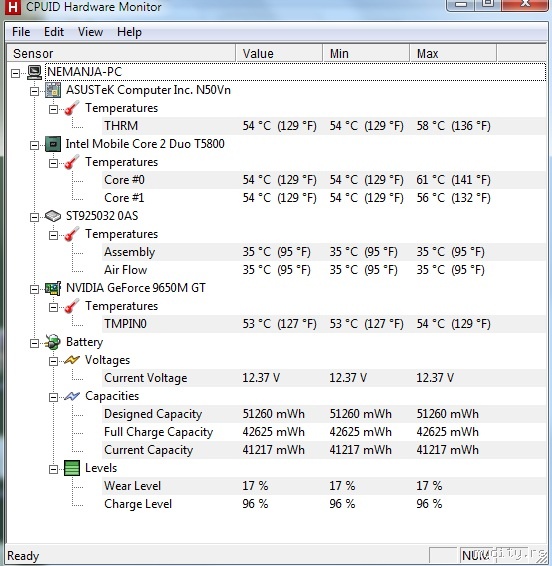Click THRM max value 58 °C
This screenshot has height=566, width=552.
[x=453, y=126]
